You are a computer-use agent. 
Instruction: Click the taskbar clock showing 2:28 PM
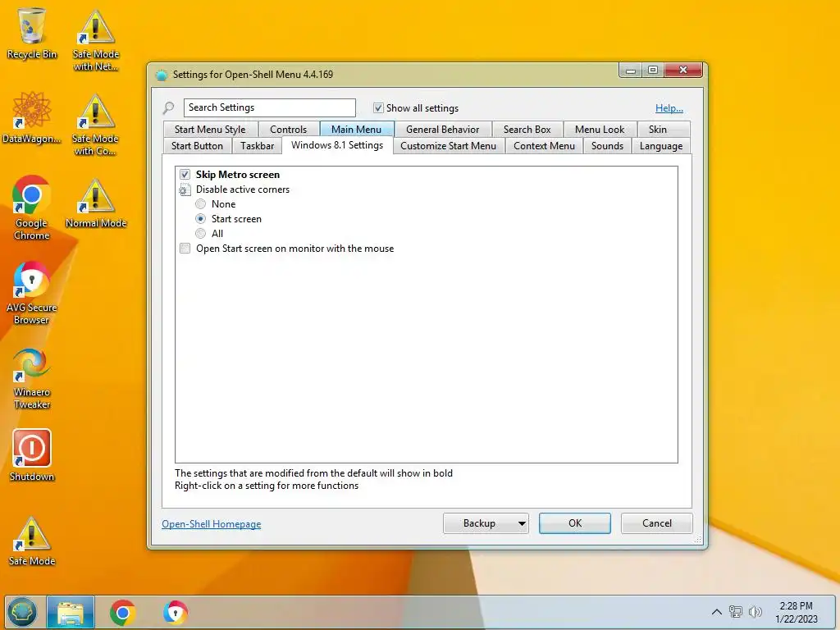[796, 612]
